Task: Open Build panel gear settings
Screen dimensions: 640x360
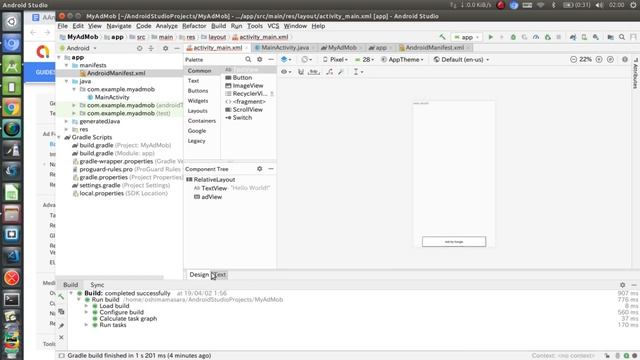Action: [x=622, y=285]
